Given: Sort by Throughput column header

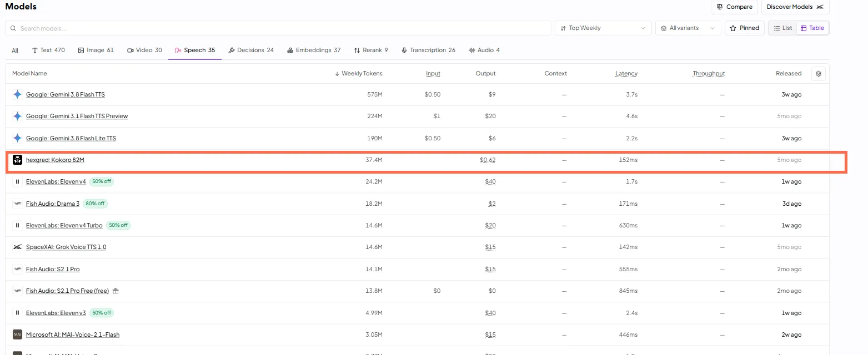Looking at the screenshot, I should (709, 73).
